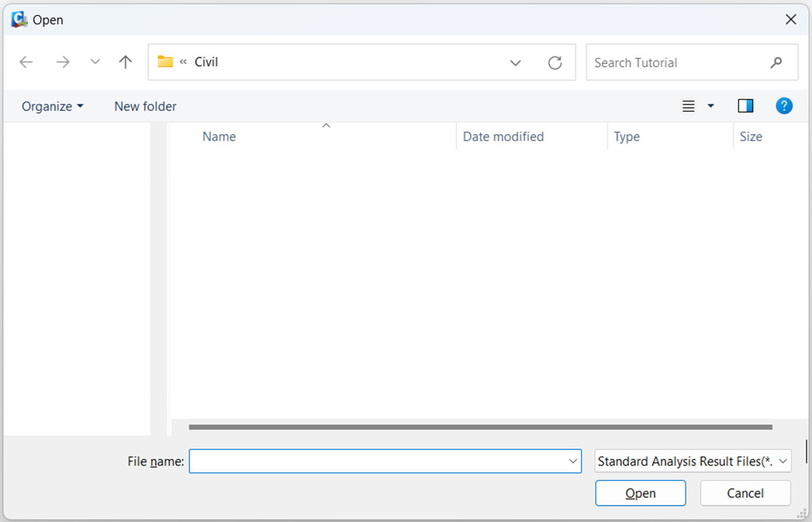Open the Standard Analysis Result Files type dropdown
This screenshot has width=812, height=522.
(692, 462)
